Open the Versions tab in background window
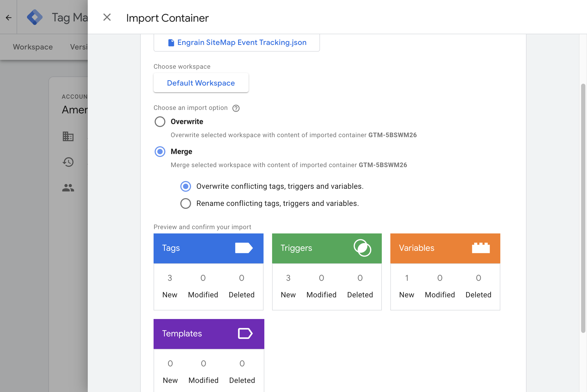587x392 pixels. pos(79,47)
